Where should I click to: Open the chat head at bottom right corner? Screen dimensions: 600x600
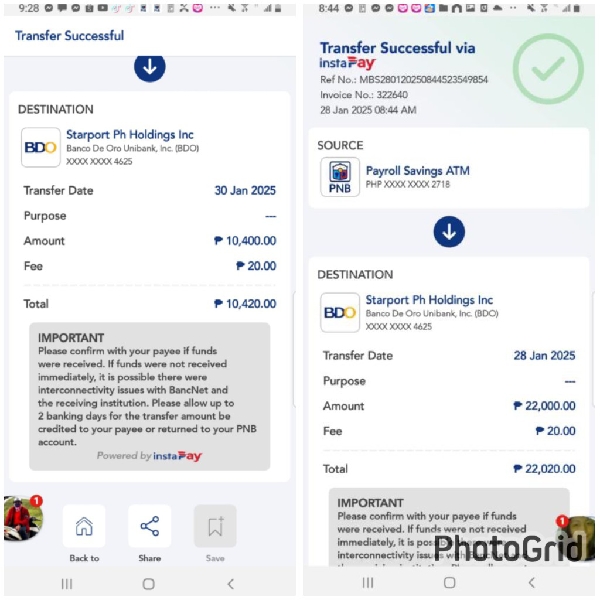[x=578, y=538]
